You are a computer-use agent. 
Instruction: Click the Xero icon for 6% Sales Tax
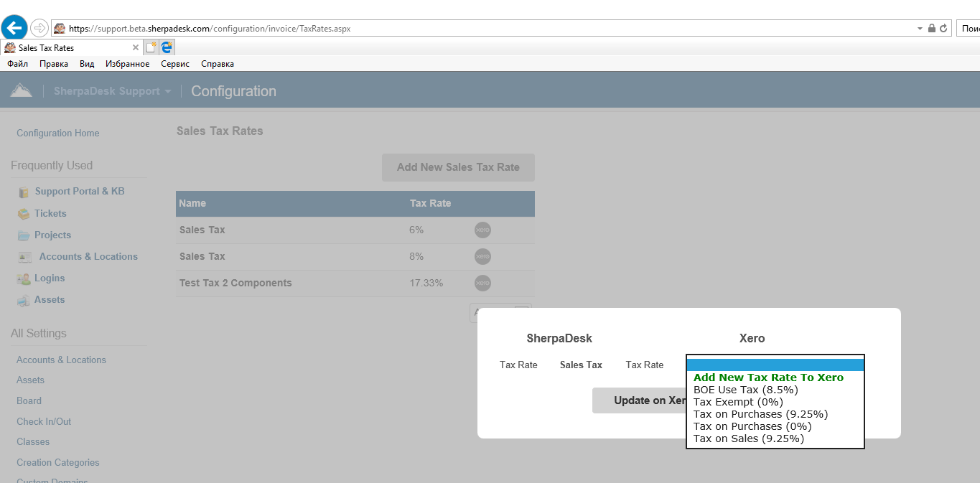482,230
